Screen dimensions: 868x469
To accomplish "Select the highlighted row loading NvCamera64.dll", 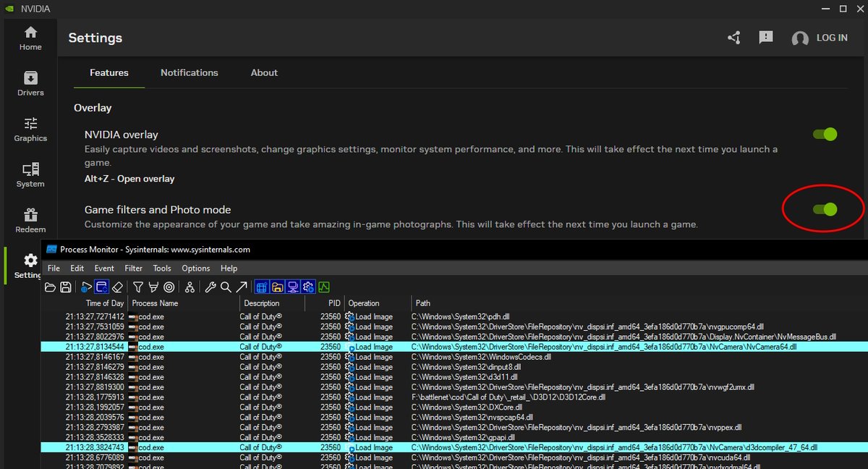I will click(x=454, y=347).
